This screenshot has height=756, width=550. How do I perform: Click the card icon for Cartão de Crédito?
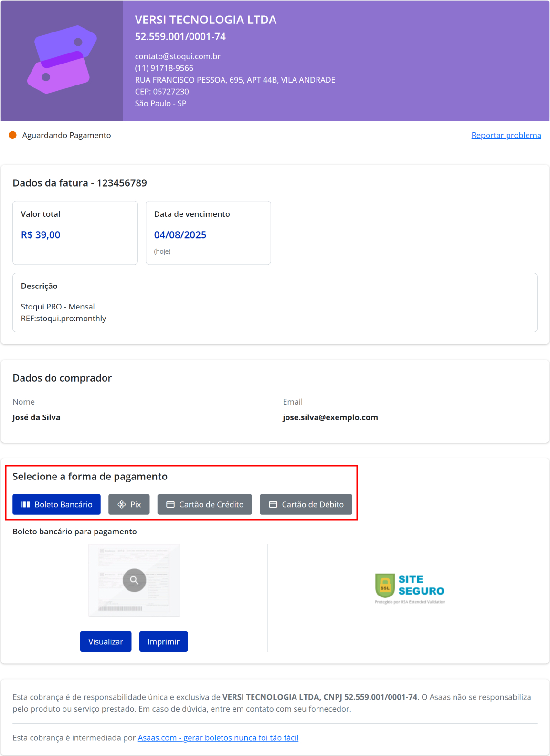[170, 504]
